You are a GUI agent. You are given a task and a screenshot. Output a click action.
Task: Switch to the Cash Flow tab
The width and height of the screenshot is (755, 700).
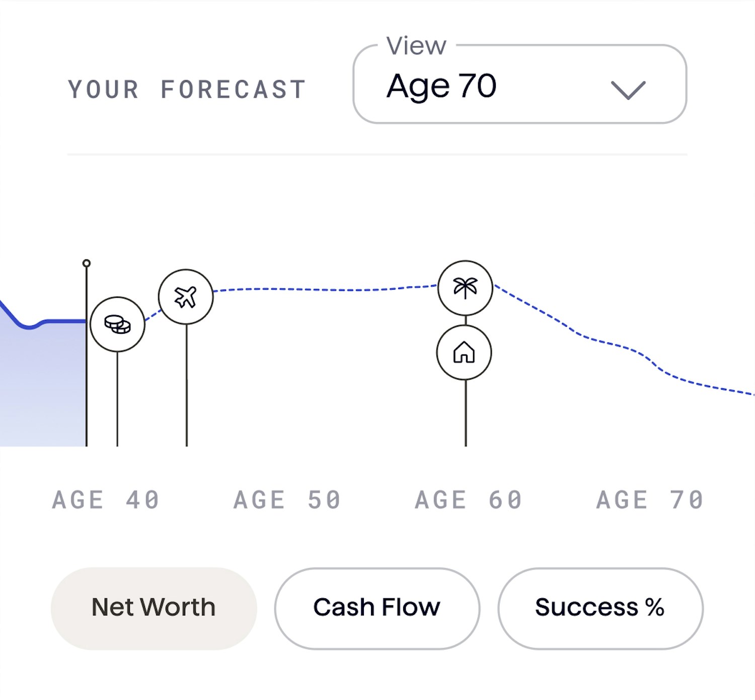(x=377, y=608)
